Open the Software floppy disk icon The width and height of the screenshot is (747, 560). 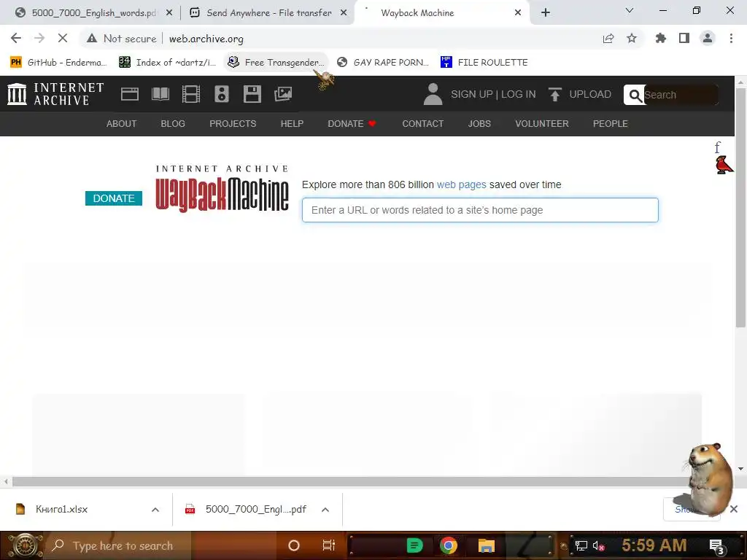click(252, 94)
